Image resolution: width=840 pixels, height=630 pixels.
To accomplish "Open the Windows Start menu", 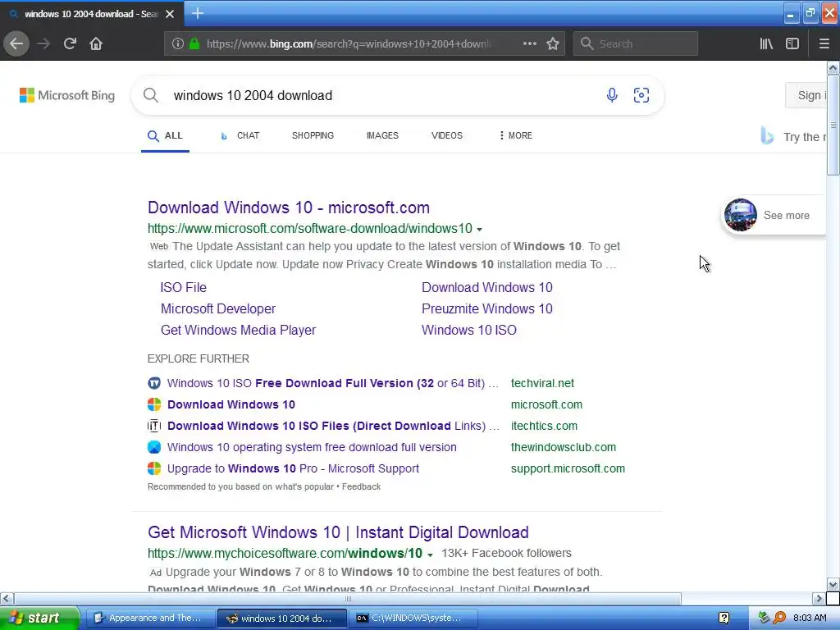I will click(39, 618).
